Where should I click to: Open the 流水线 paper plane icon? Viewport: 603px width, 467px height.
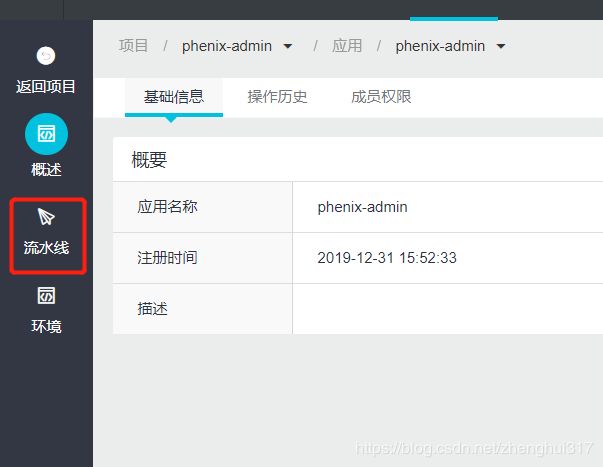point(46,217)
